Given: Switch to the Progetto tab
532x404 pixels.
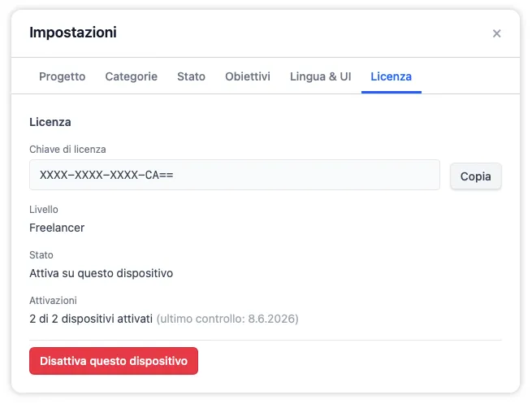Looking at the screenshot, I should pyautogui.click(x=62, y=76).
